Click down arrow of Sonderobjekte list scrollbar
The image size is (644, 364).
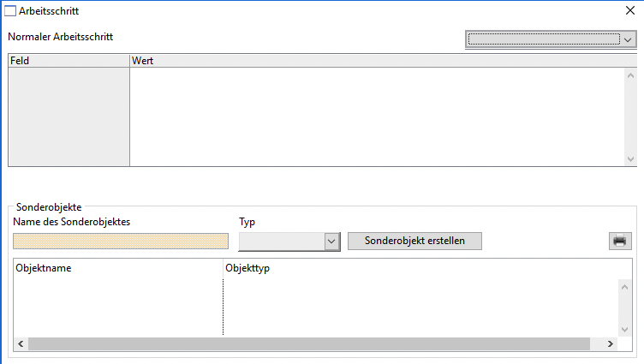click(x=624, y=328)
